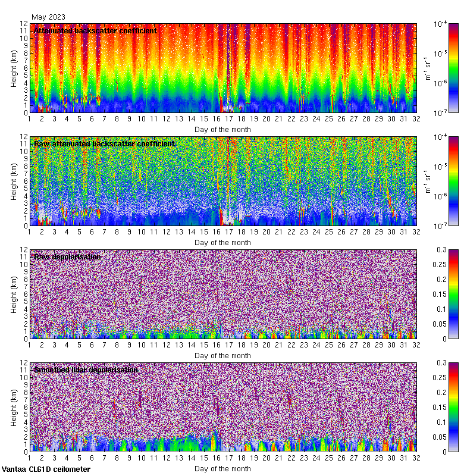Viewport: 464px width, 476px height.
Task: Select the "Attenuated backscatter coefficient" panel title
Action: tap(95, 31)
